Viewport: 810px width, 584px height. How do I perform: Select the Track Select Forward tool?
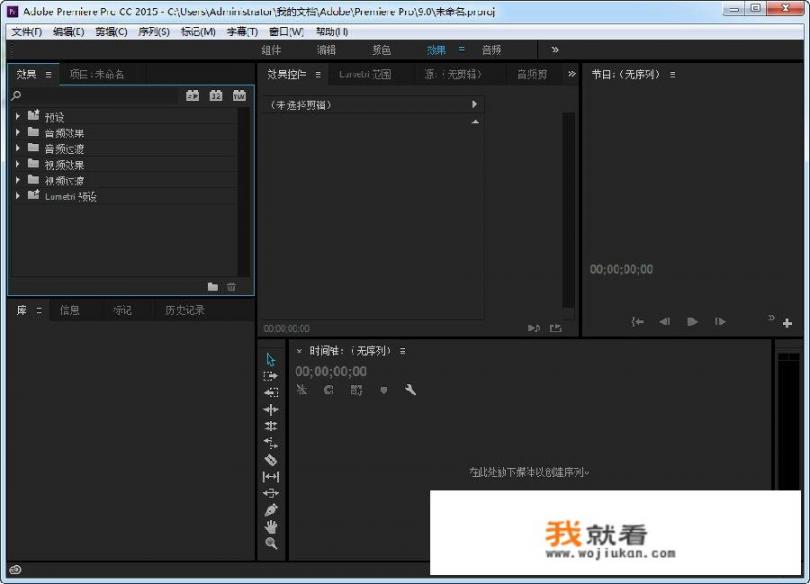click(x=271, y=376)
